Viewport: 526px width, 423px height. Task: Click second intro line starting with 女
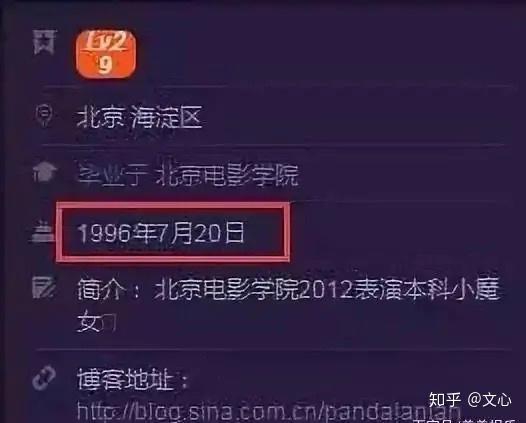(x=97, y=321)
